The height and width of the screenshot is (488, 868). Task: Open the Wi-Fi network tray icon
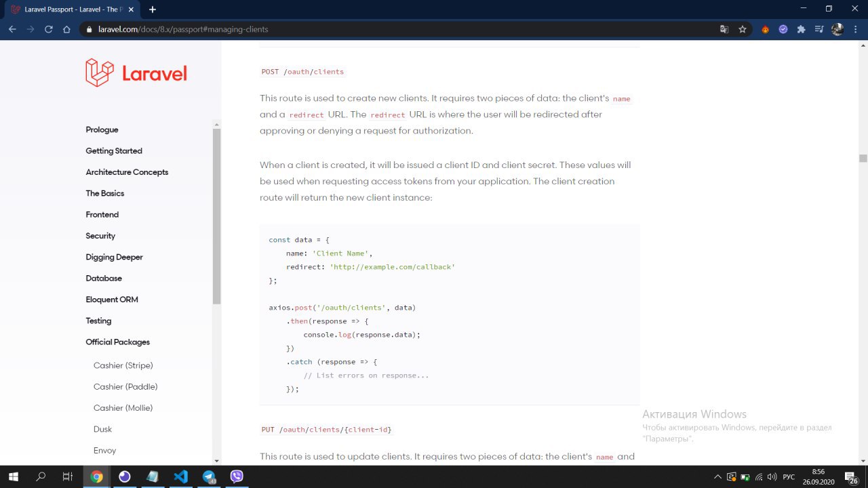pyautogui.click(x=759, y=476)
